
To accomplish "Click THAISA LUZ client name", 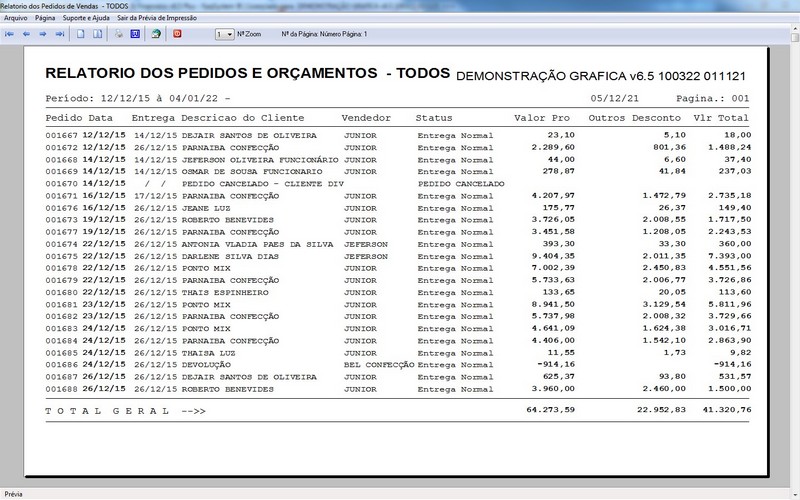I will point(209,353).
